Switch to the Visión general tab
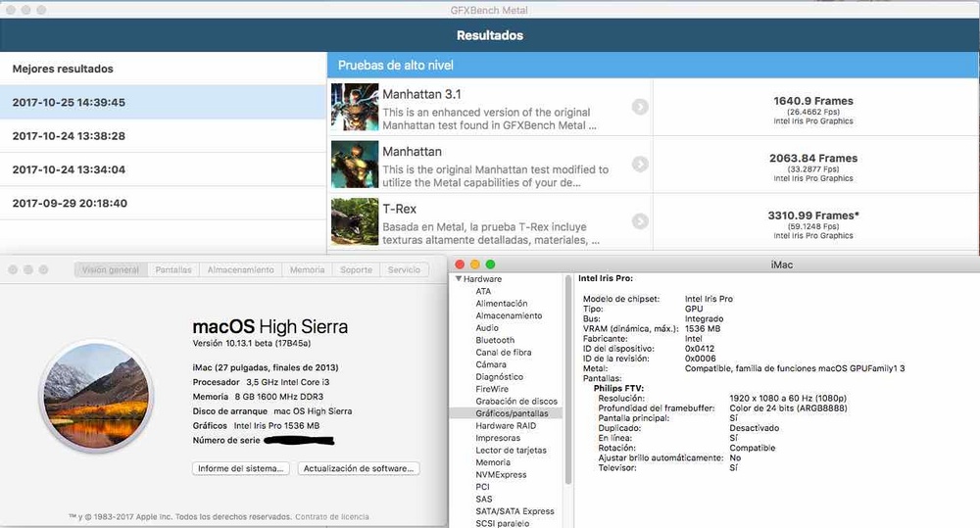This screenshot has height=528, width=980. (x=111, y=270)
